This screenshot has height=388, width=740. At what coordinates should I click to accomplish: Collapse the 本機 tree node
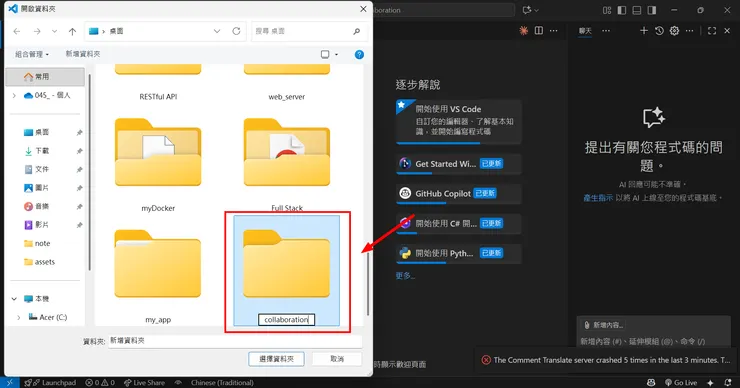pyautogui.click(x=14, y=299)
